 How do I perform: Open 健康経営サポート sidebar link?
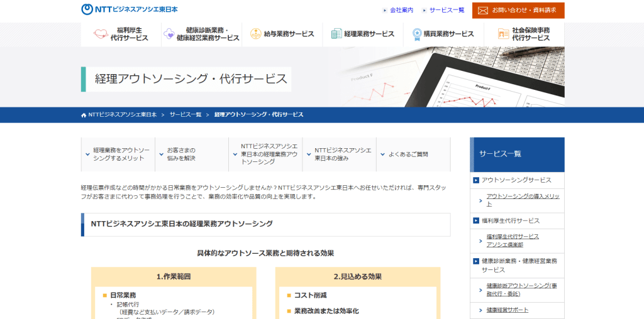click(x=507, y=310)
